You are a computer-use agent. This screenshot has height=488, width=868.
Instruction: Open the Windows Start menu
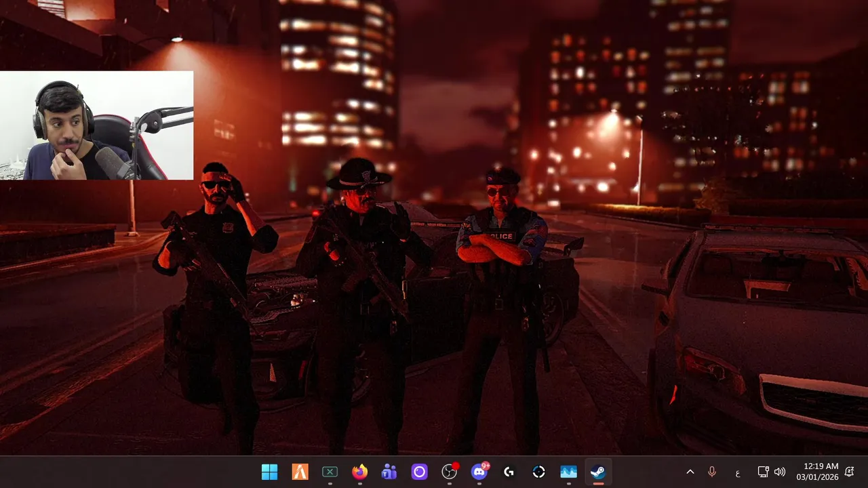point(269,472)
